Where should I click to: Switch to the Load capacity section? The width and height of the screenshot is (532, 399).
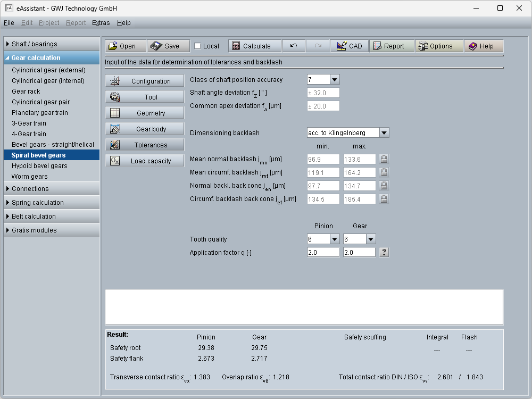145,161
